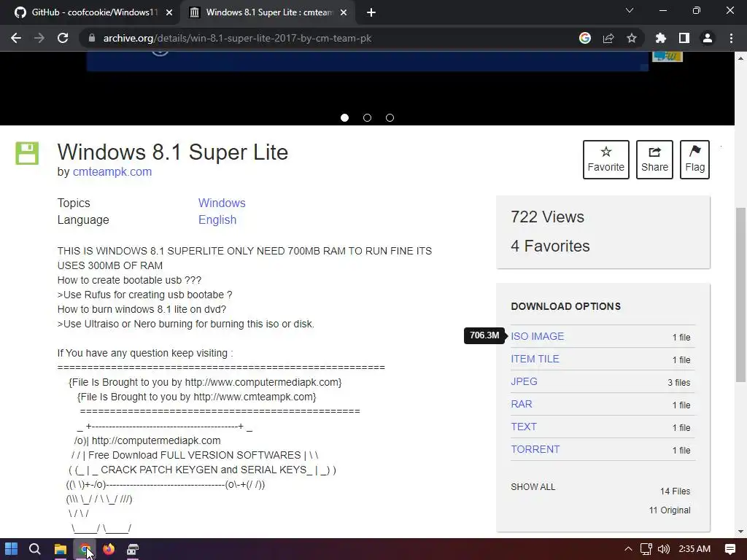
Task: Click the site lock icon in address bar
Action: click(92, 38)
